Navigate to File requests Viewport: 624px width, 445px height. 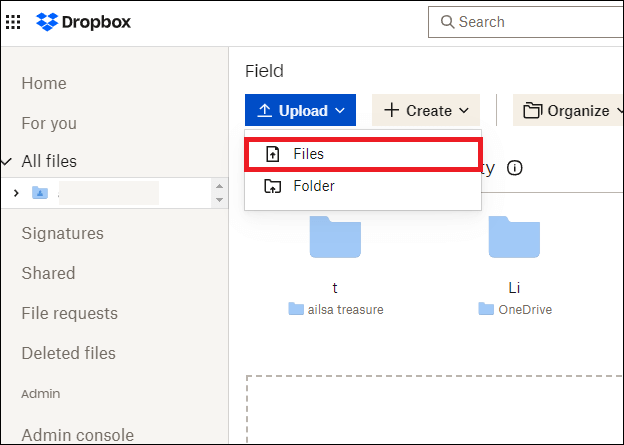[69, 313]
